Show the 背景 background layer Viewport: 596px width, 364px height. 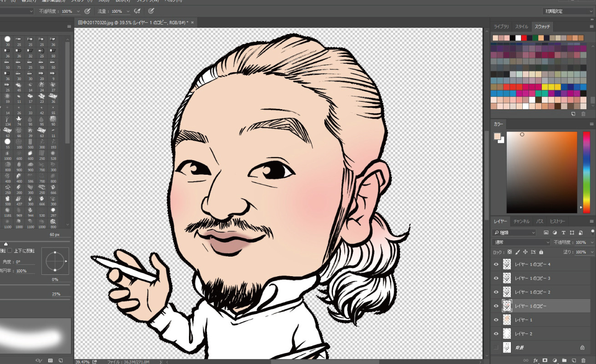pos(496,348)
